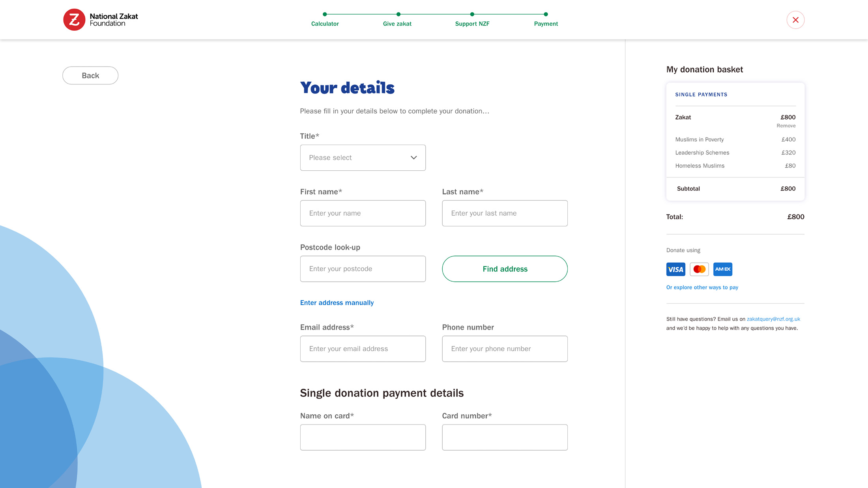Click the Visa card icon

pos(675,269)
